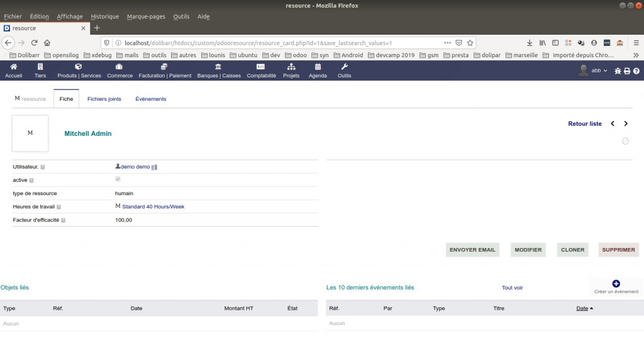This screenshot has height=350, width=644.
Task: Follow the Retour liste link
Action: [585, 124]
